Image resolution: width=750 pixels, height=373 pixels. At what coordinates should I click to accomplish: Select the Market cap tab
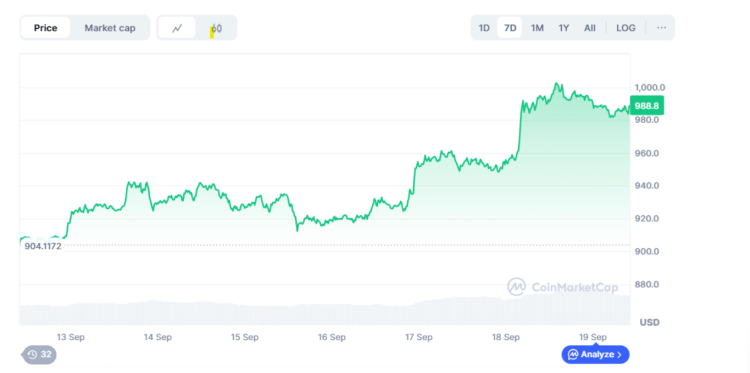pyautogui.click(x=110, y=28)
